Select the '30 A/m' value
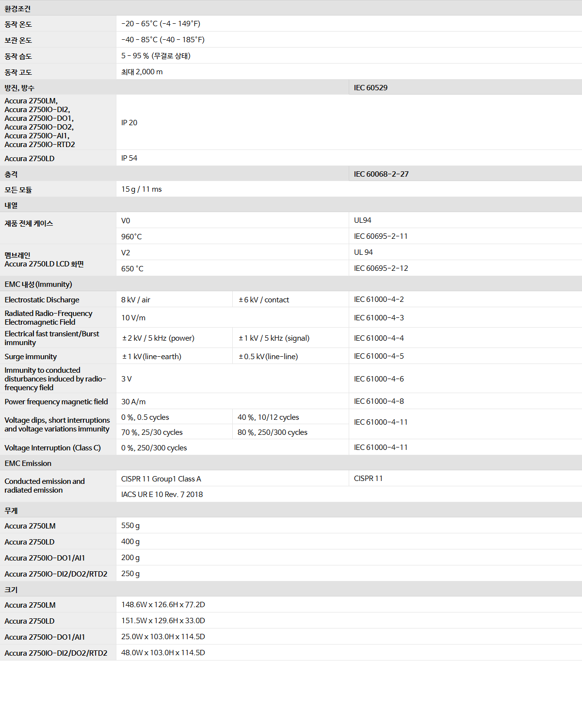582x728 pixels. pyautogui.click(x=133, y=402)
